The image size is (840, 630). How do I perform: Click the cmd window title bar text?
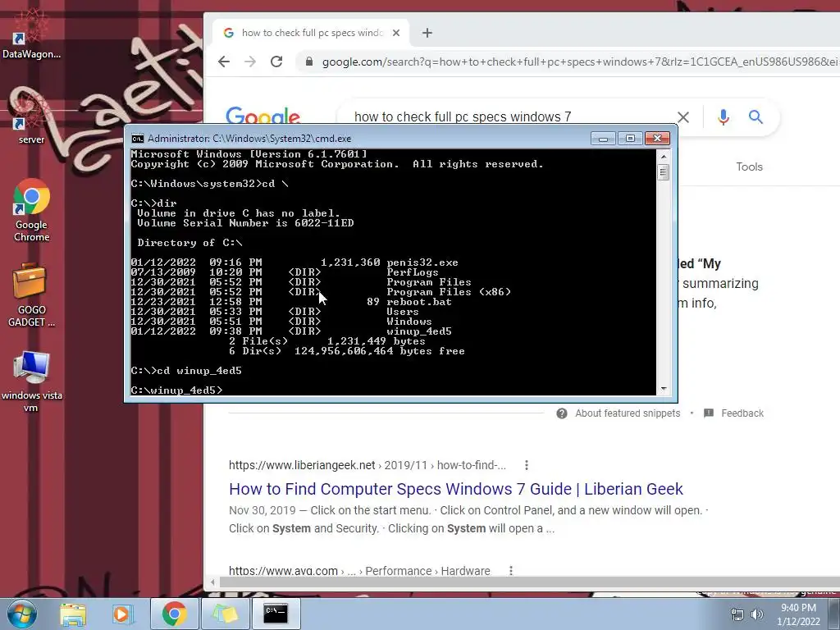[x=249, y=139]
